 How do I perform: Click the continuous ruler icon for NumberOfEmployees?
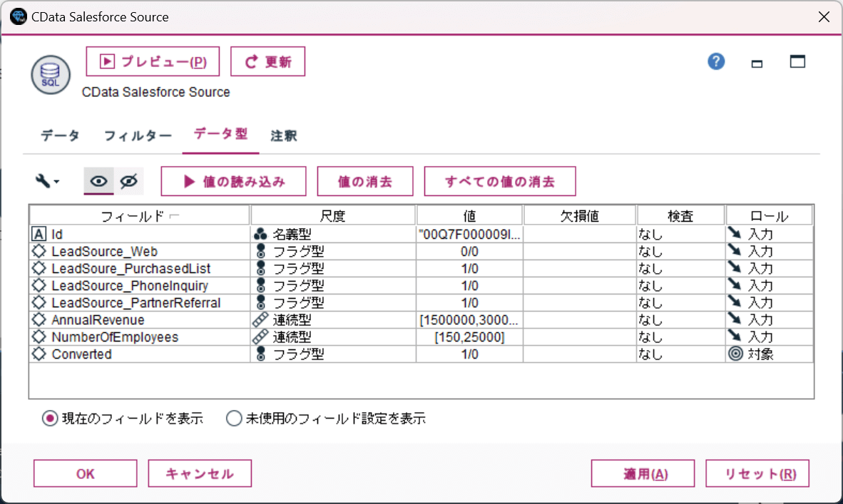click(260, 337)
